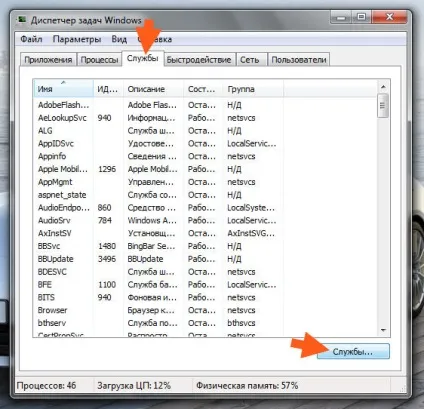Sort by the Группа column header
This screenshot has height=409, width=424.
[253, 89]
